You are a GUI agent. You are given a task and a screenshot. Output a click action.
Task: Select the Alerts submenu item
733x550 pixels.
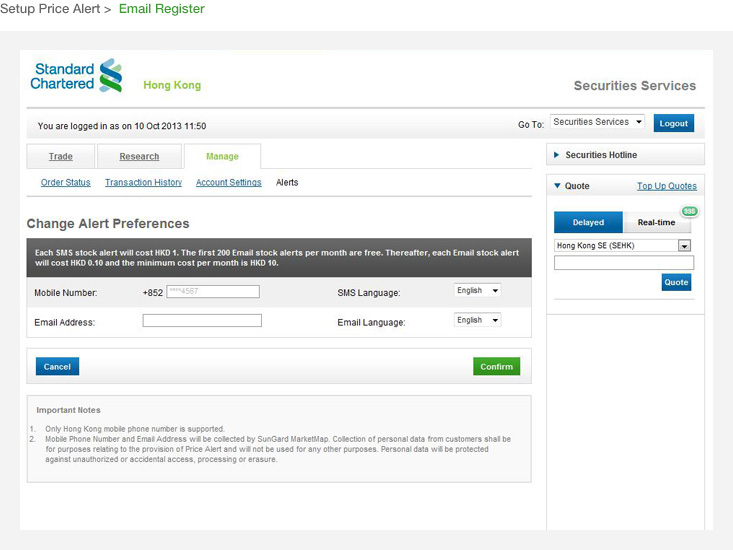coord(287,182)
